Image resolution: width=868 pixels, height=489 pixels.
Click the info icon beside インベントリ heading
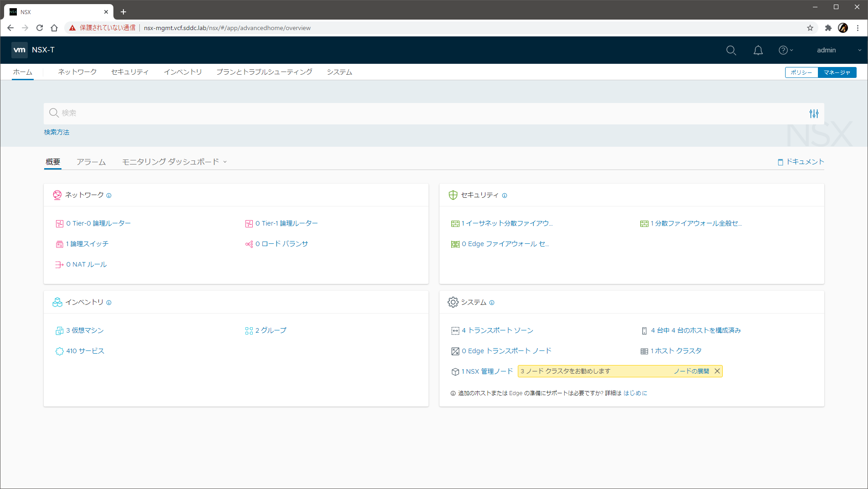pyautogui.click(x=109, y=303)
